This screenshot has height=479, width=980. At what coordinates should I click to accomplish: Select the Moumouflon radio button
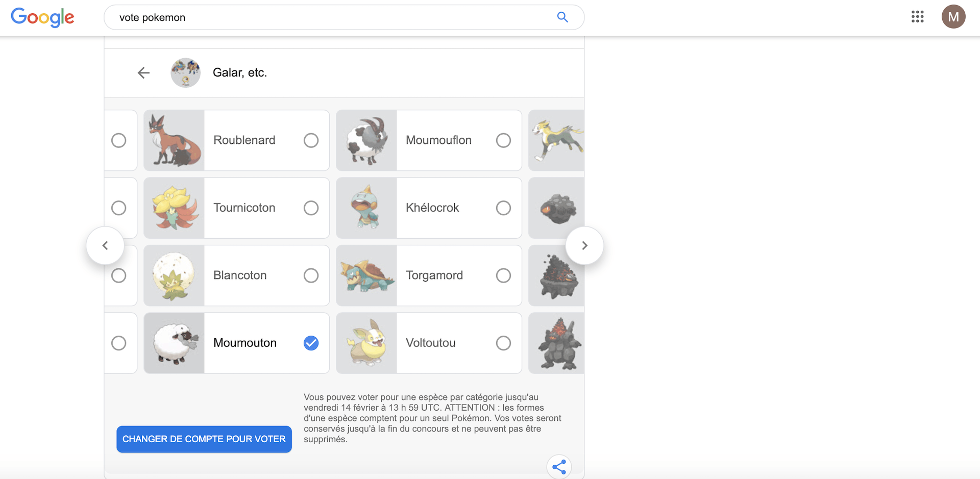pyautogui.click(x=503, y=140)
